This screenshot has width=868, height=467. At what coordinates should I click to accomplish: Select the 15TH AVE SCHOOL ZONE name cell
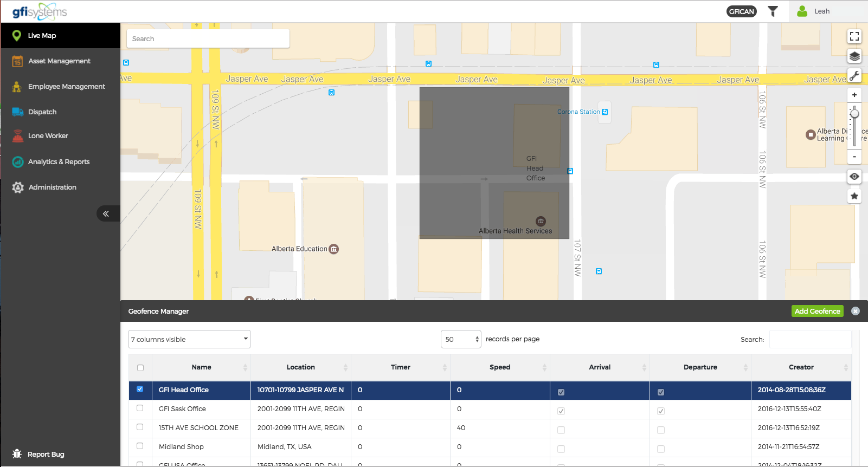(201, 428)
